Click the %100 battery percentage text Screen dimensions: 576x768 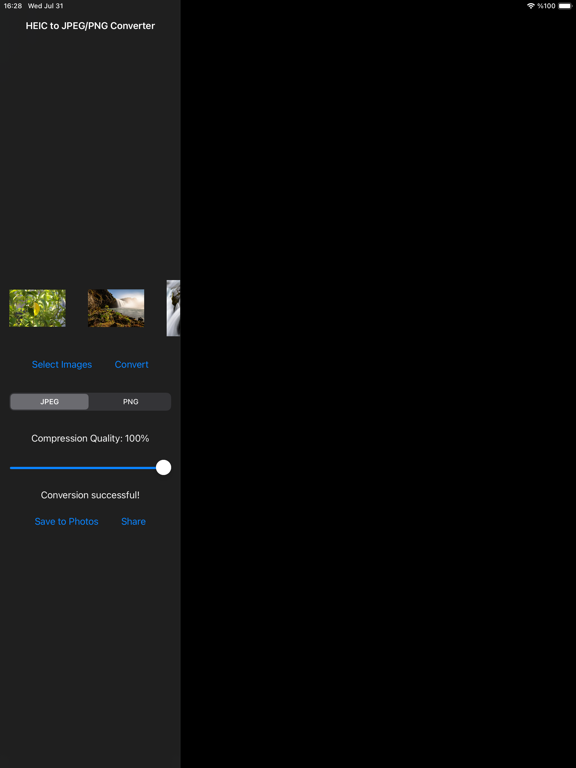pyautogui.click(x=546, y=6)
